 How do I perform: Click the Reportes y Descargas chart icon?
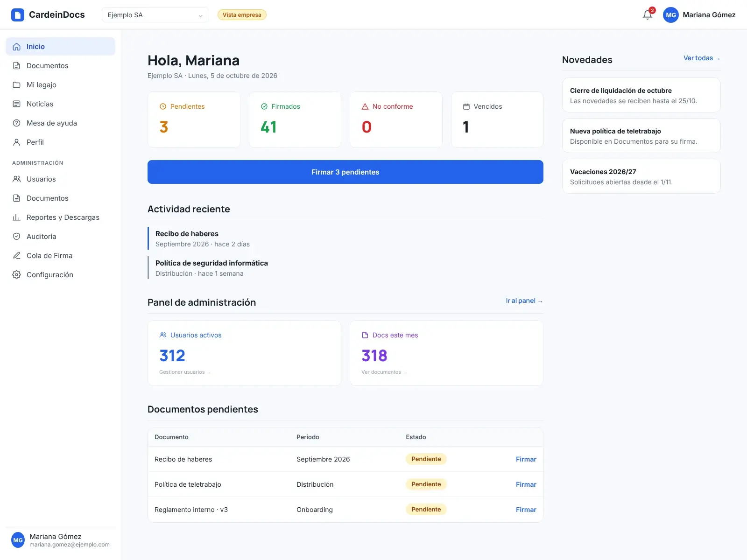pyautogui.click(x=17, y=217)
